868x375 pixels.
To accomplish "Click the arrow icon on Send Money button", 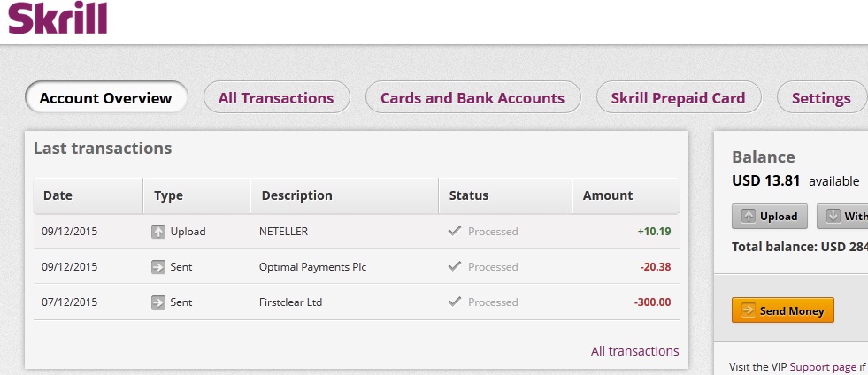I will point(748,310).
